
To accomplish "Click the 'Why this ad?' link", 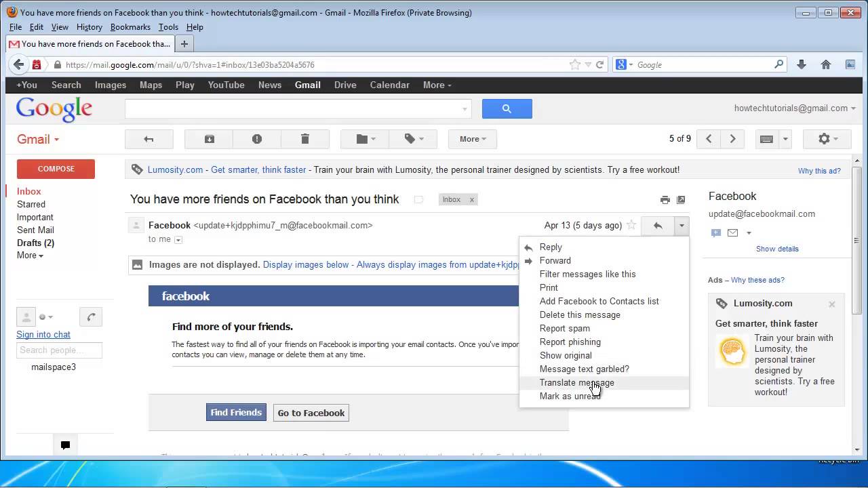I will pos(819,171).
